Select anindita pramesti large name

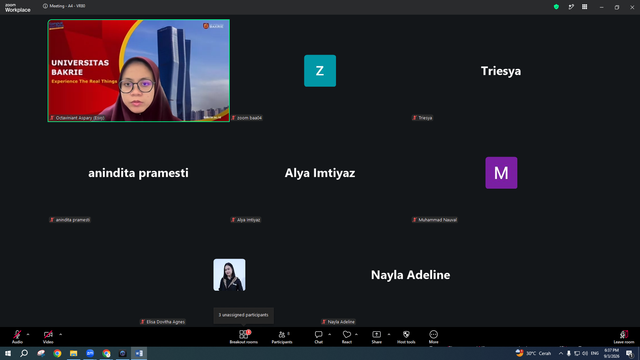coord(138,173)
